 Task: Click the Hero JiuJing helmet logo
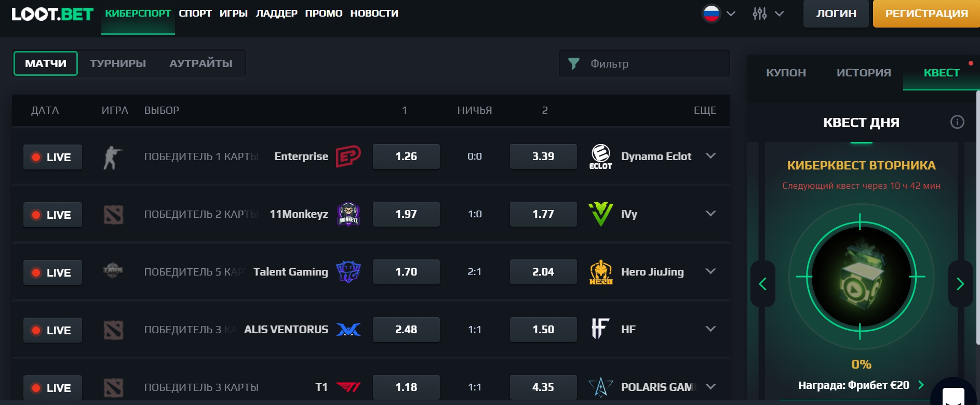601,272
